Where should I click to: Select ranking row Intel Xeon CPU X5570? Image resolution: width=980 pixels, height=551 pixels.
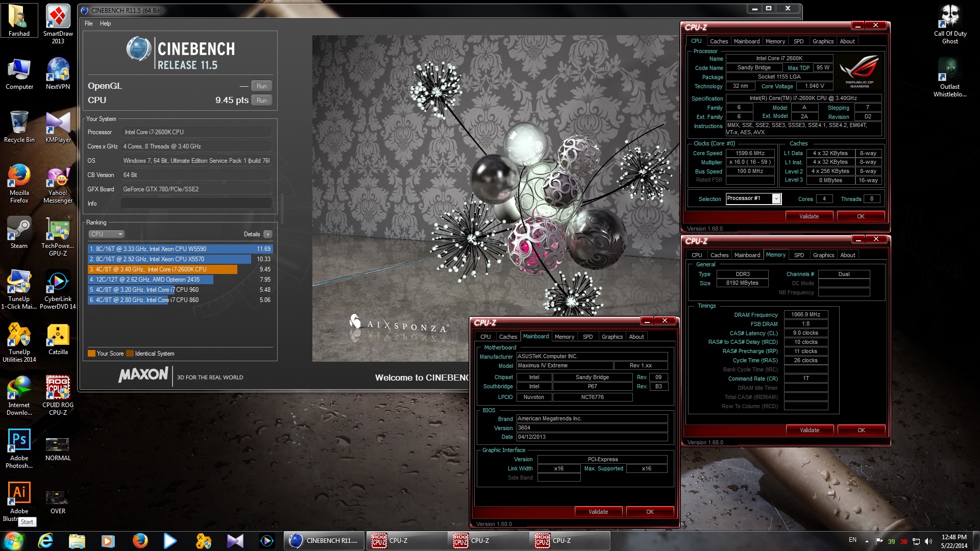click(x=180, y=259)
